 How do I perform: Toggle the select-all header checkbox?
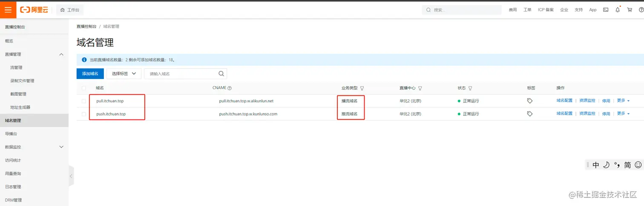click(84, 88)
